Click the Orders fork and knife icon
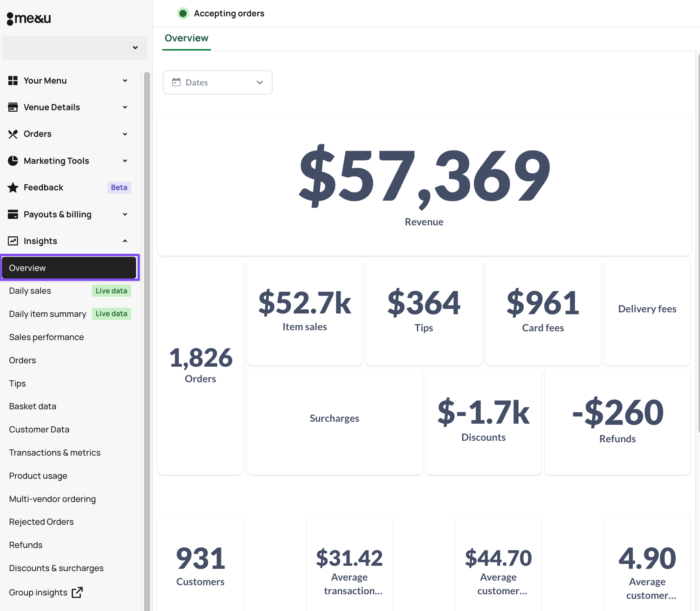Image resolution: width=700 pixels, height=611 pixels. (13, 134)
